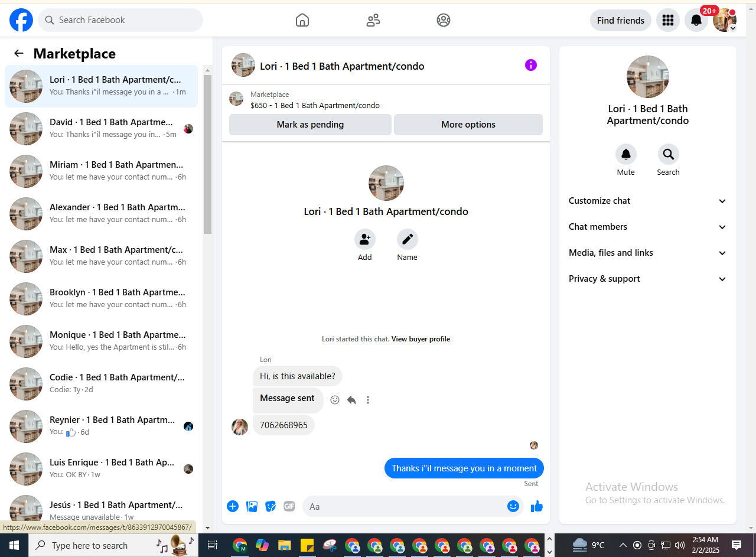The width and height of the screenshot is (756, 557).
Task: Open Codie conversation in list
Action: point(102,383)
